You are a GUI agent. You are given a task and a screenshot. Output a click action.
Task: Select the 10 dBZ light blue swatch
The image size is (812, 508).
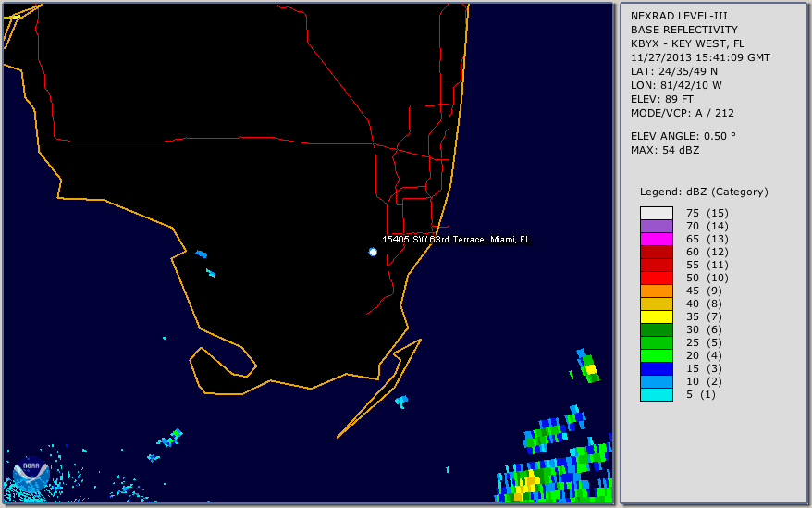pyautogui.click(x=656, y=381)
